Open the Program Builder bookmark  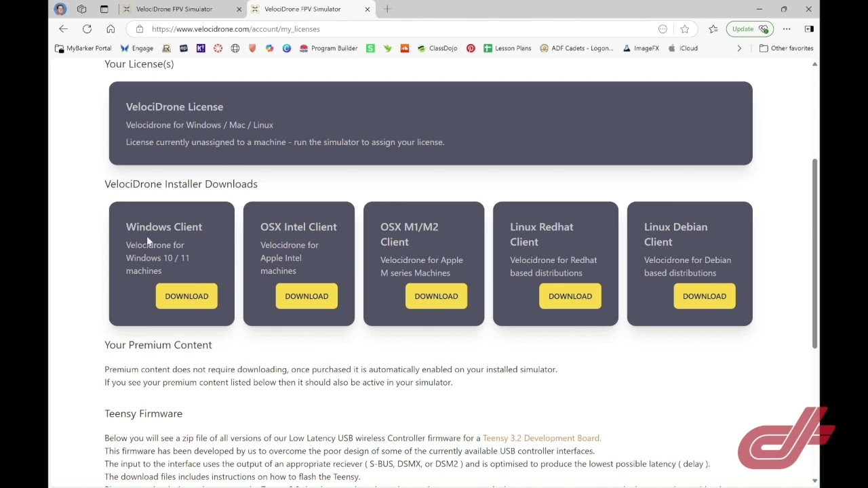pyautogui.click(x=328, y=48)
